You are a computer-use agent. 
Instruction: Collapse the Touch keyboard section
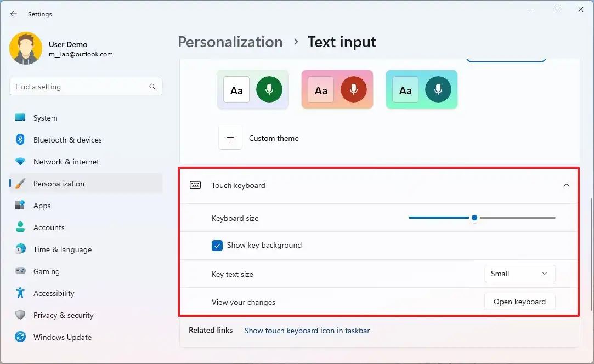pyautogui.click(x=566, y=185)
